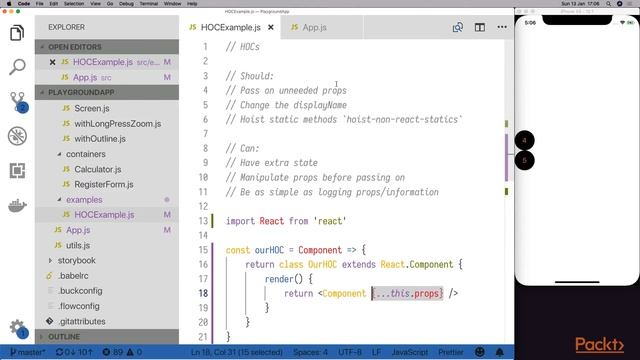Open the Selection menu
This screenshot has height=360, width=640.
click(74, 4)
